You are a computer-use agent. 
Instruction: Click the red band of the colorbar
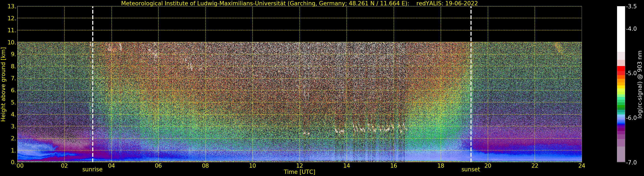[x=621, y=70]
